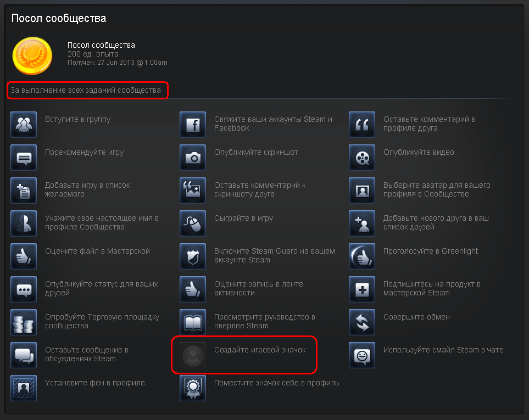Click the greyed-out badge icon for Создайте игровой значок

click(193, 355)
